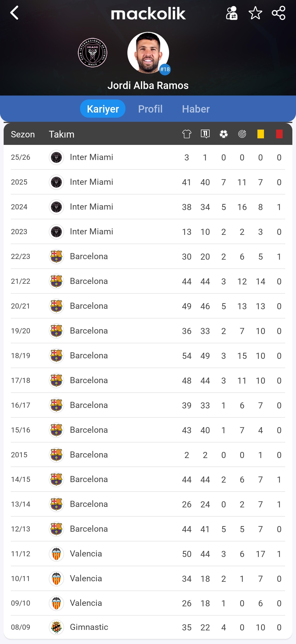Screen dimensions: 296x644
Task: Open the Inter Miami club crest
Action: click(x=93, y=53)
